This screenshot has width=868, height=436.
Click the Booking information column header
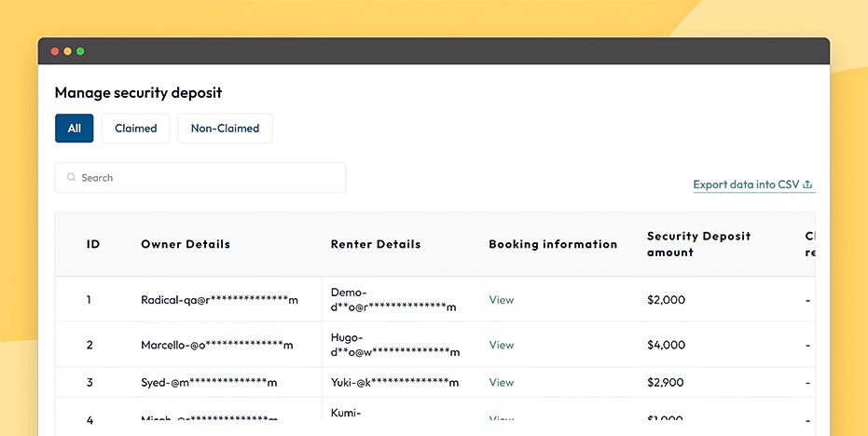[x=553, y=244]
